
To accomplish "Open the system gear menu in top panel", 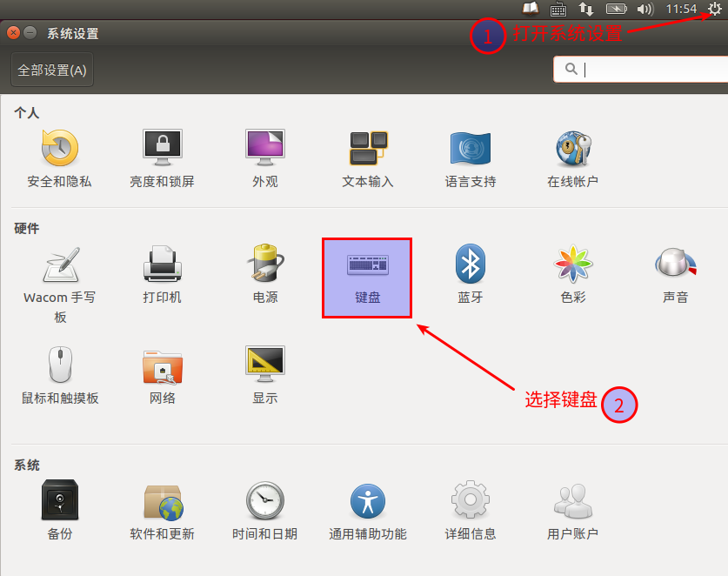I will (x=715, y=9).
